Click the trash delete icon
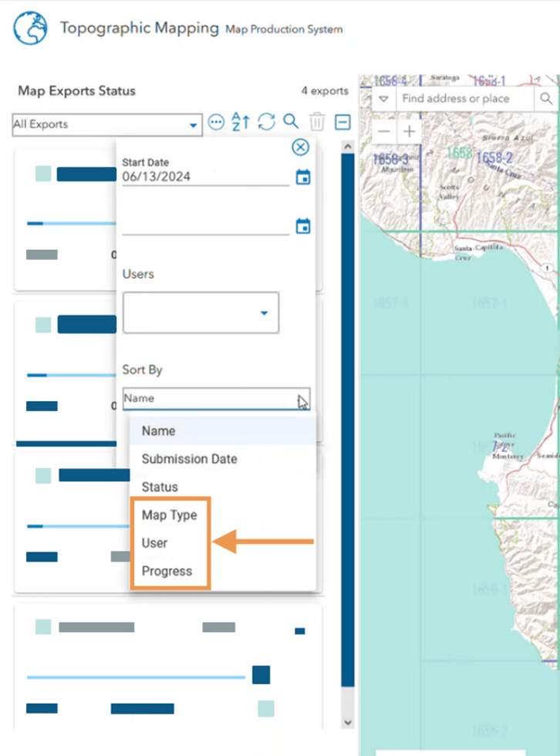Screen dimensions: 560x756 click(x=316, y=122)
